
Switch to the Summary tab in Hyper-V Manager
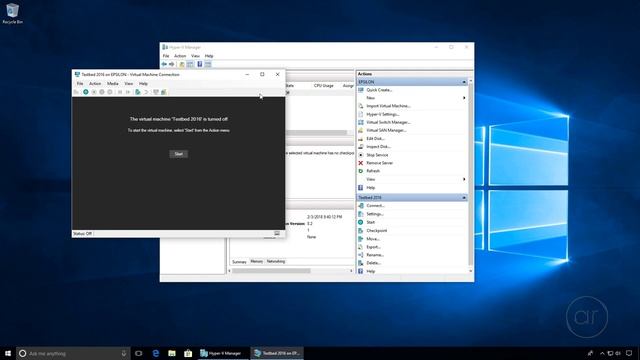coord(239,262)
